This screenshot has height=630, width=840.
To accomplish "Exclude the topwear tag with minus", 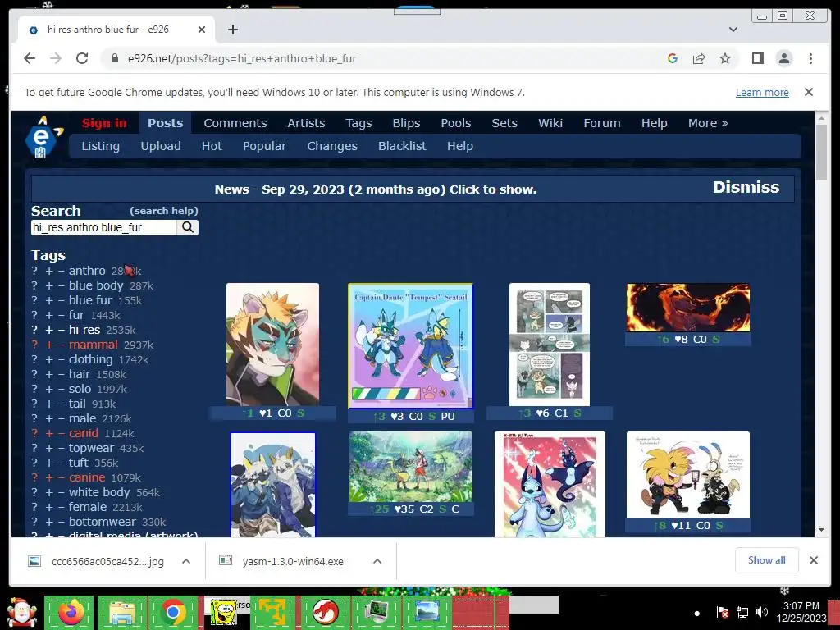I will (x=61, y=448).
